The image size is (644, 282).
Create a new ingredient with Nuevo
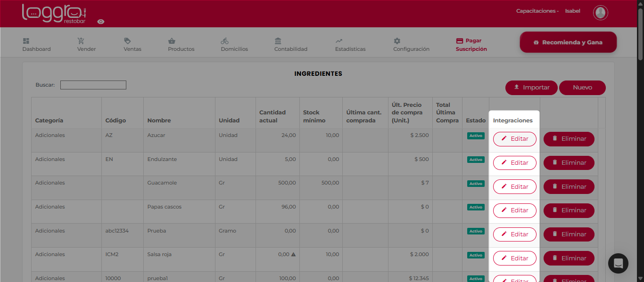point(582,88)
